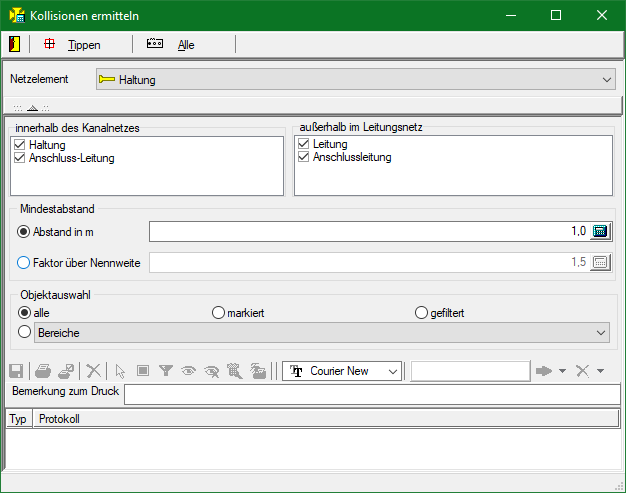Image resolution: width=626 pixels, height=493 pixels.
Task: Click the exit door icon in toolbar
Action: 14,44
